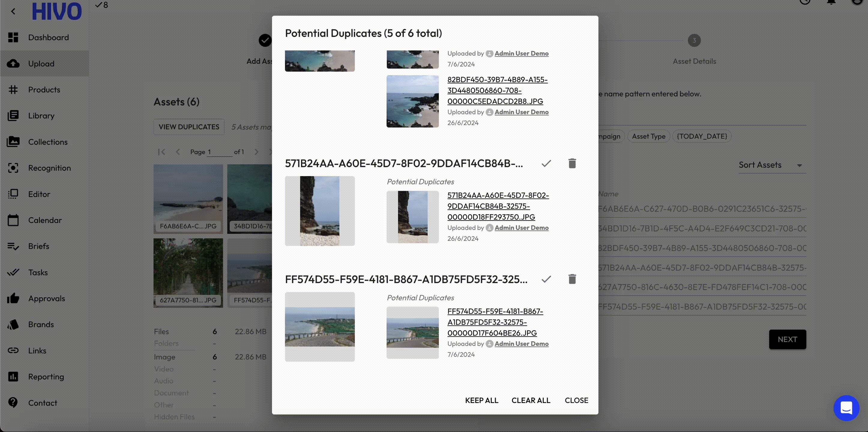This screenshot has height=432, width=868.
Task: Open the blue chat support bubble
Action: click(x=846, y=408)
